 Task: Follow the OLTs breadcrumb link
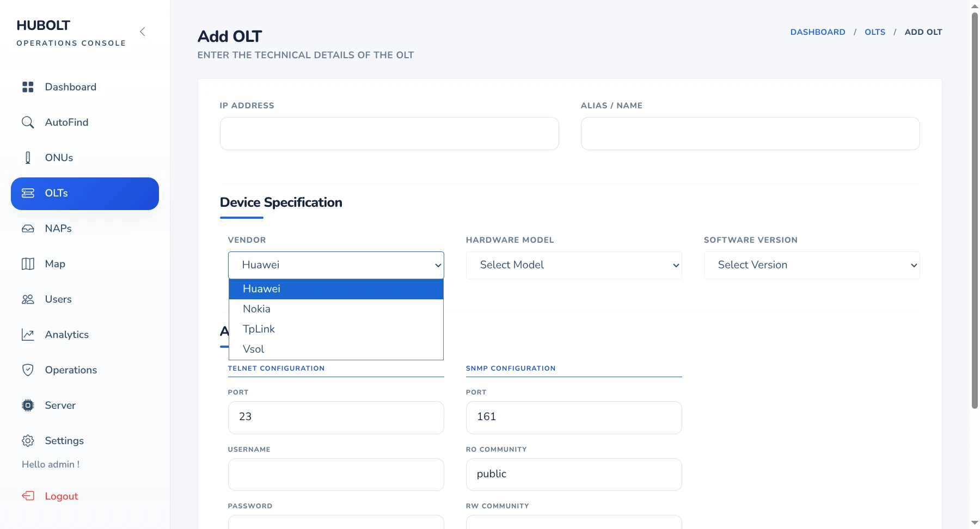[875, 32]
